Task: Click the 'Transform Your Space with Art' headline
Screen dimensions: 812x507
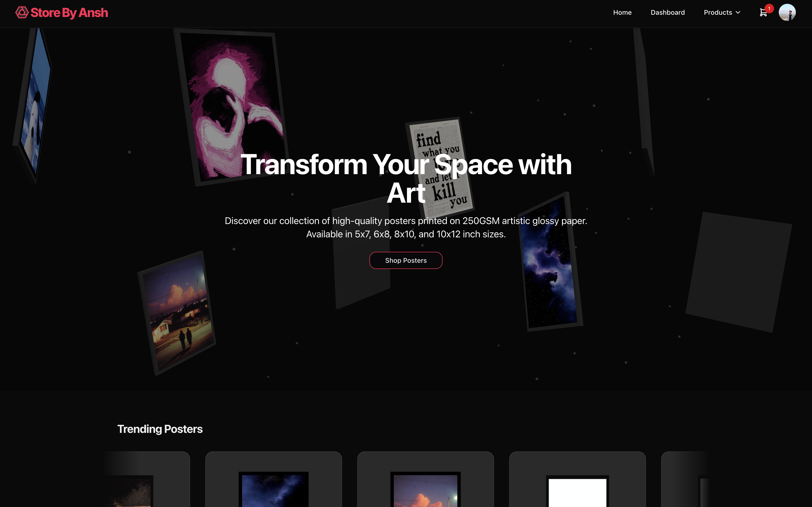Action: pyautogui.click(x=406, y=178)
